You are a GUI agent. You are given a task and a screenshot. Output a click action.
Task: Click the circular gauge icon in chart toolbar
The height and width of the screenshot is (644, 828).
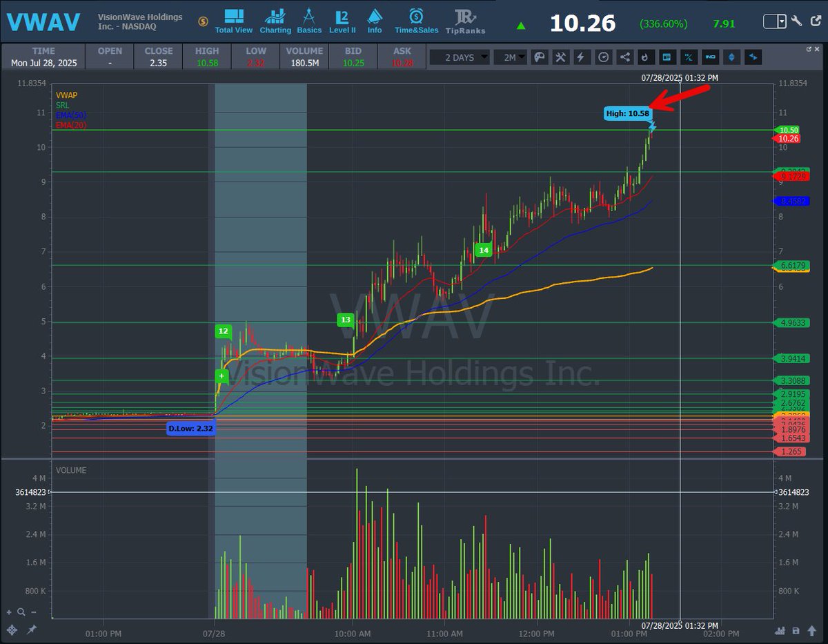coord(603,57)
